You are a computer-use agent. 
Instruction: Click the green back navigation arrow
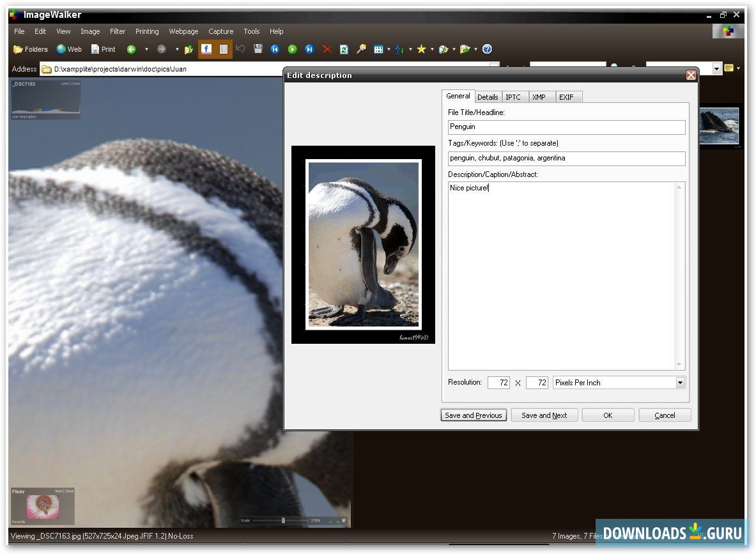[131, 49]
